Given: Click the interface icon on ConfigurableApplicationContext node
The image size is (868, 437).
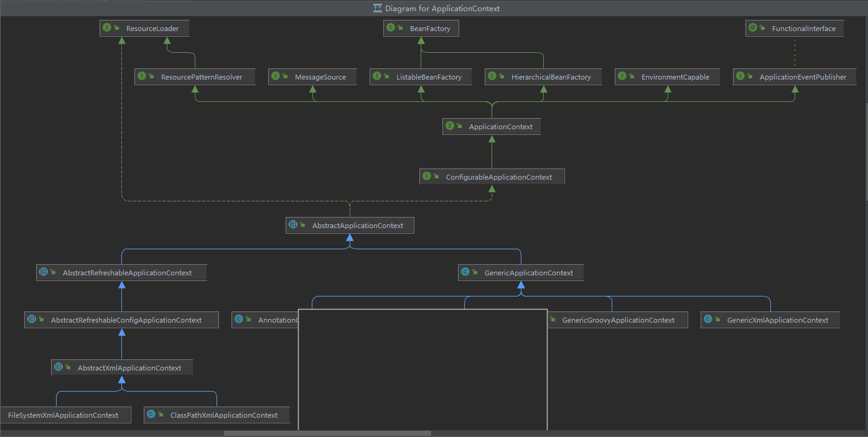Looking at the screenshot, I should [x=427, y=177].
